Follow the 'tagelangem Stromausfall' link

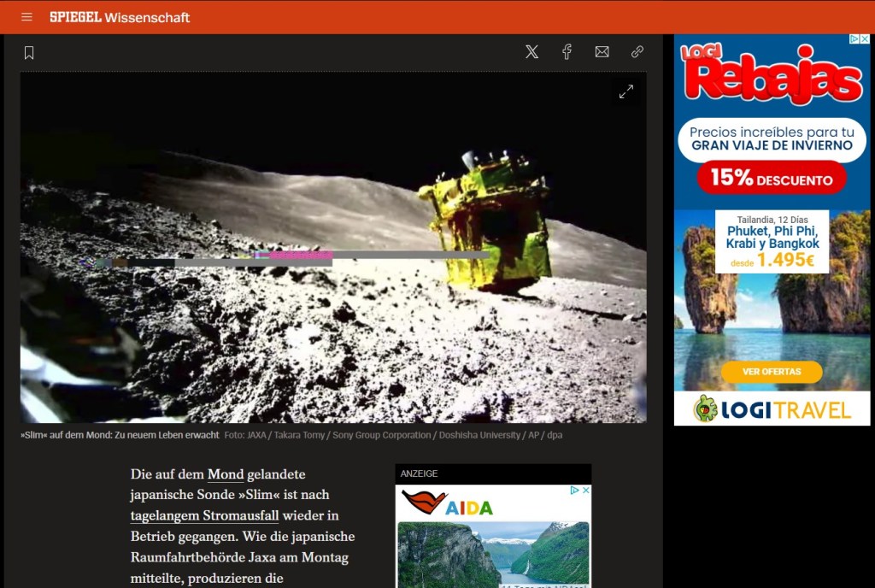[204, 515]
